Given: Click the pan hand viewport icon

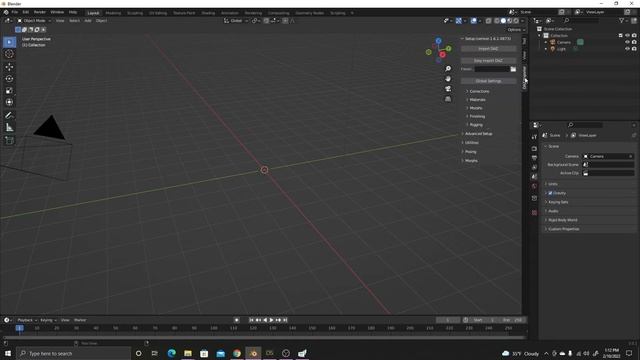Looking at the screenshot, I should coord(448,79).
